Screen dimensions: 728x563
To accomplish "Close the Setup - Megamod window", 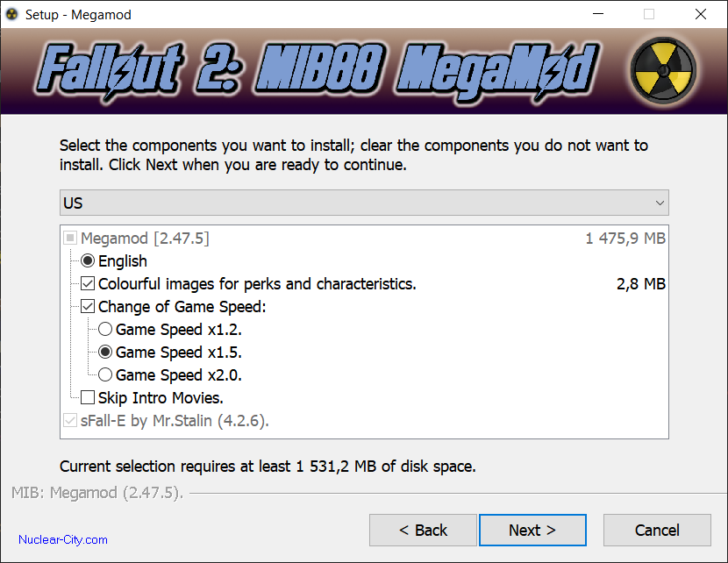I will (701, 14).
